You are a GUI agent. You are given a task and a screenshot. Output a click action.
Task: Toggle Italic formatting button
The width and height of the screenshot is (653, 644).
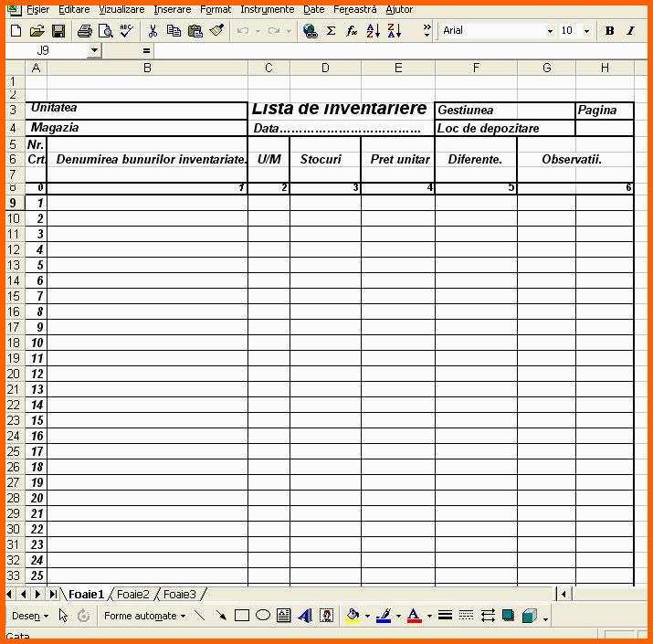(630, 30)
